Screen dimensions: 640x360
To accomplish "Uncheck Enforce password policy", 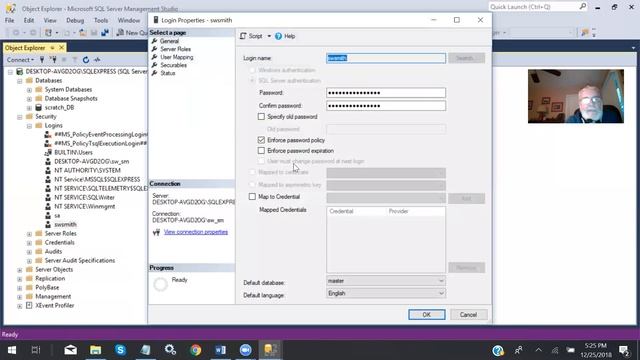I will coord(261,140).
